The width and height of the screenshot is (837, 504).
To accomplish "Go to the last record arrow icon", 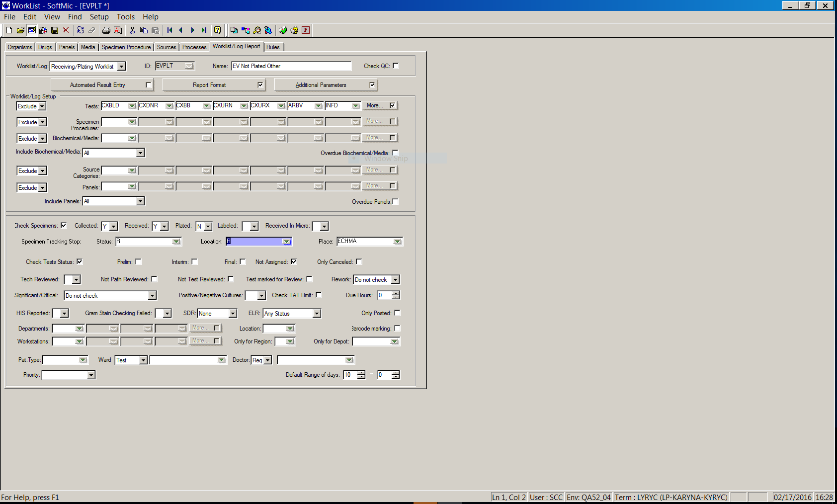I will click(x=204, y=30).
